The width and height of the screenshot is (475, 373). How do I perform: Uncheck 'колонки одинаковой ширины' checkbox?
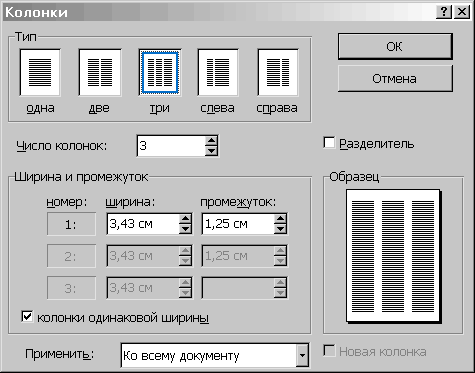pyautogui.click(x=27, y=317)
